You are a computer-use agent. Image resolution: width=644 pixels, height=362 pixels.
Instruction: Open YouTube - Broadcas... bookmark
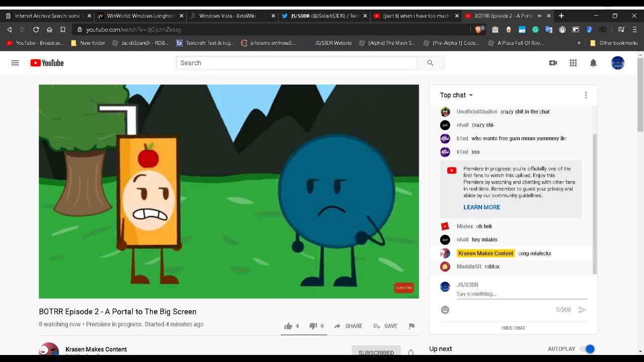click(35, 43)
